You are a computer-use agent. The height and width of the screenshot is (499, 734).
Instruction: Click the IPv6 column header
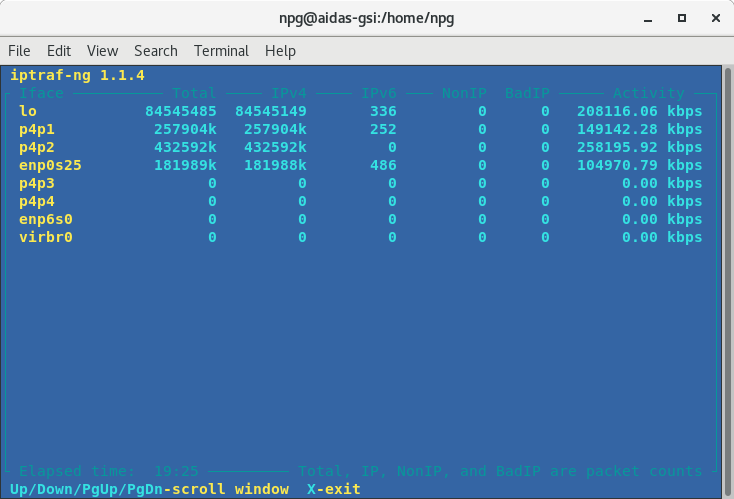(x=379, y=93)
